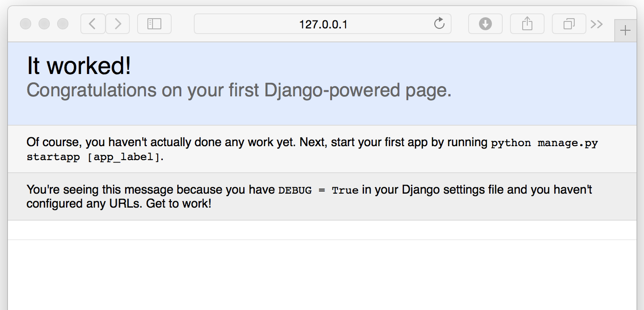Viewport: 644px width, 310px height.
Task: Click the "DEBUG = True" code text
Action: 319,190
